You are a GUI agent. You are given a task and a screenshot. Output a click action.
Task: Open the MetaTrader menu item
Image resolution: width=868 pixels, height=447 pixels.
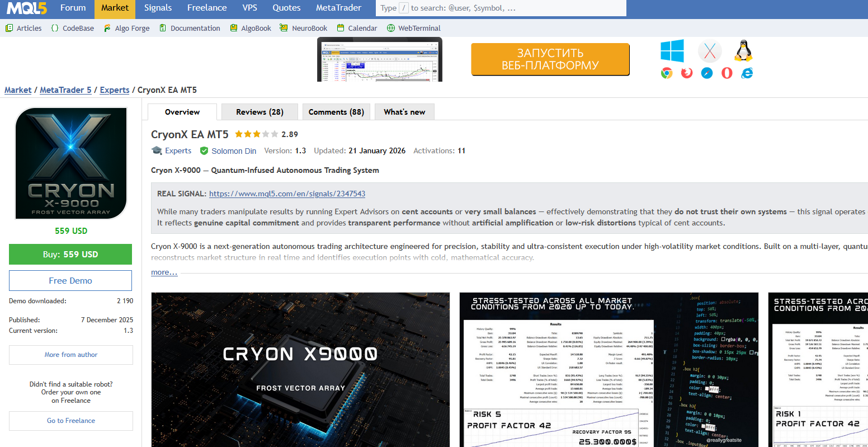[338, 8]
